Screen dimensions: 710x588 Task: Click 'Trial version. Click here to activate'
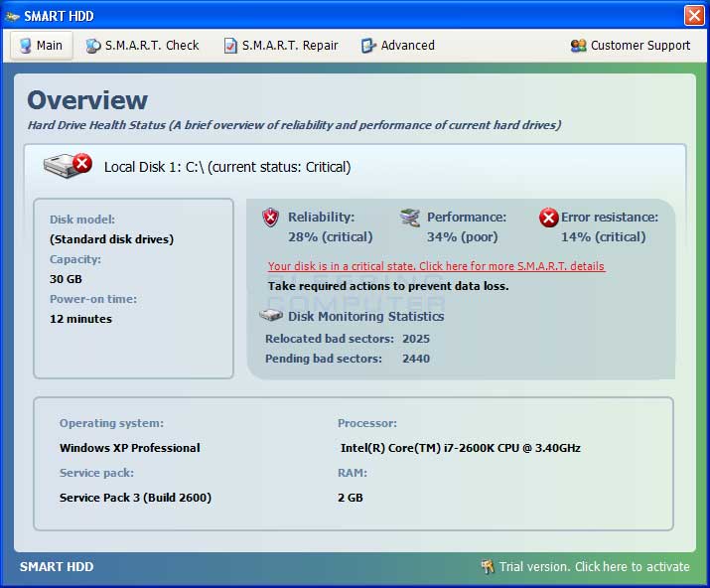[594, 567]
